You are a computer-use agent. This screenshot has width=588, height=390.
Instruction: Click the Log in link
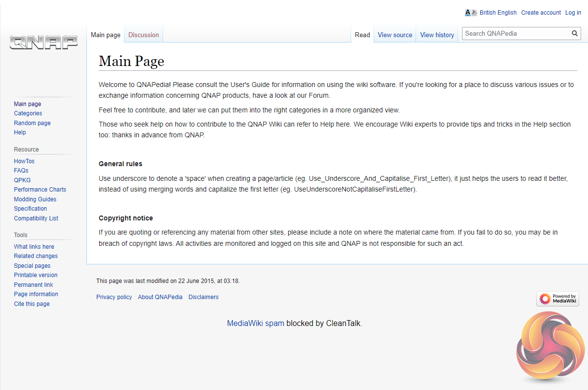point(573,13)
